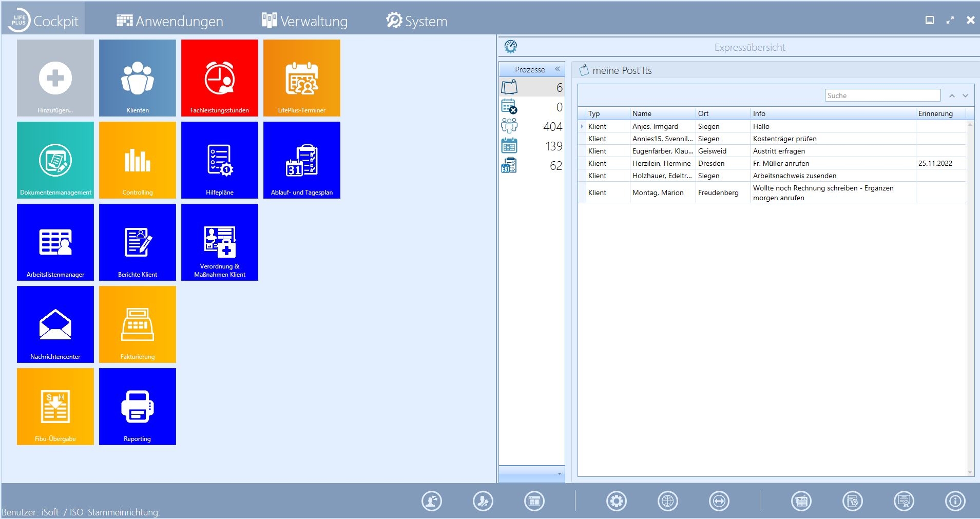Image resolution: width=980 pixels, height=519 pixels.
Task: Open the Fachleistungsstunden application
Action: pyautogui.click(x=220, y=78)
